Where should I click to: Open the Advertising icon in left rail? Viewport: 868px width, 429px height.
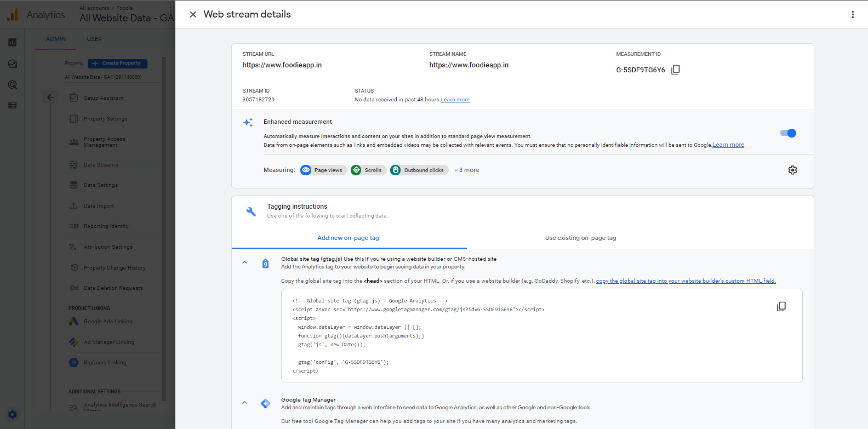point(13,85)
